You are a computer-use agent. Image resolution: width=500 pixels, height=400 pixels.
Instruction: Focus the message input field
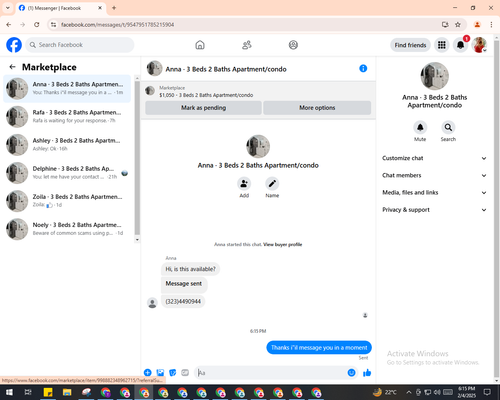pos(271,373)
